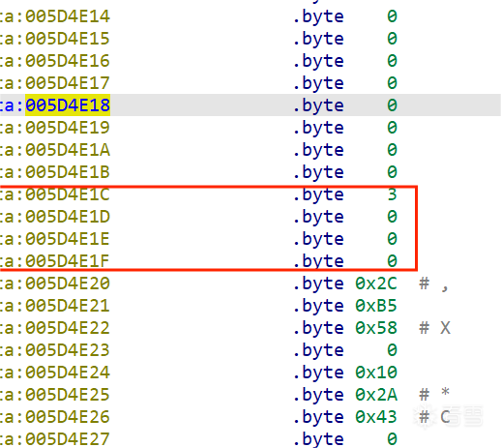Select the '# X' comment at 005D4E22

[x=434, y=328]
